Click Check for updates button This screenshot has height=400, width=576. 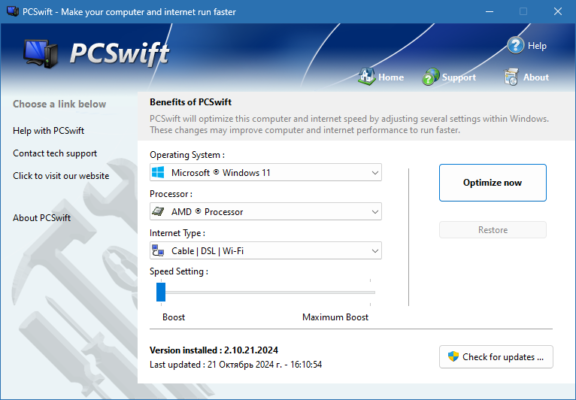pos(496,357)
